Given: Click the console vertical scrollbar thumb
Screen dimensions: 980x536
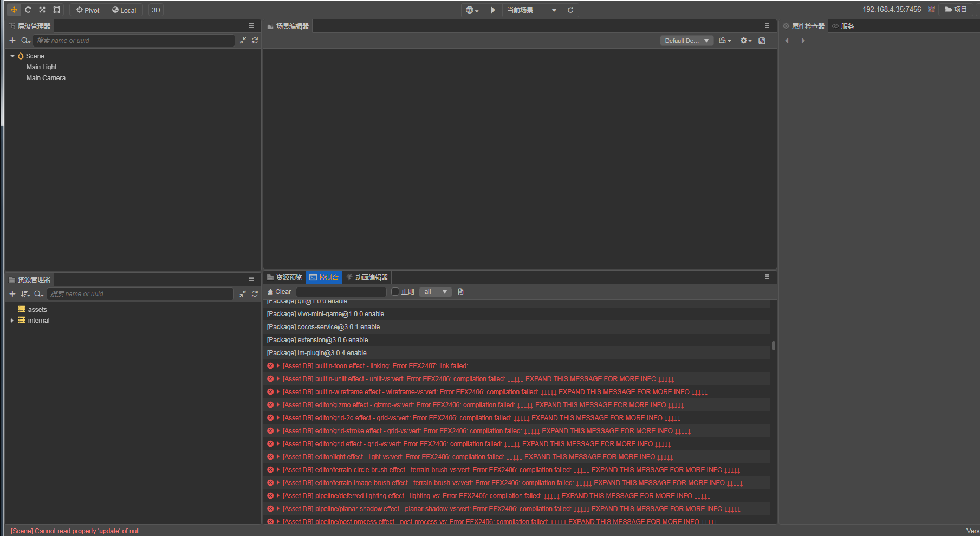Looking at the screenshot, I should [774, 345].
